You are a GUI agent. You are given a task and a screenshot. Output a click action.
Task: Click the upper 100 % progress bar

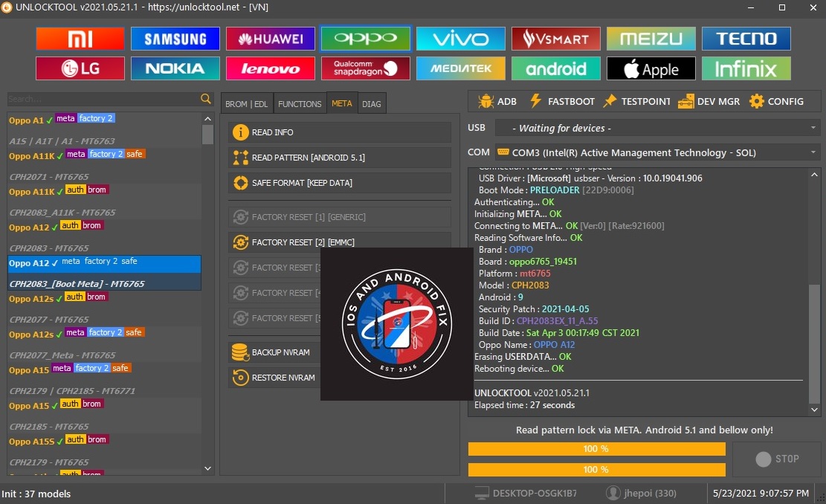(597, 449)
